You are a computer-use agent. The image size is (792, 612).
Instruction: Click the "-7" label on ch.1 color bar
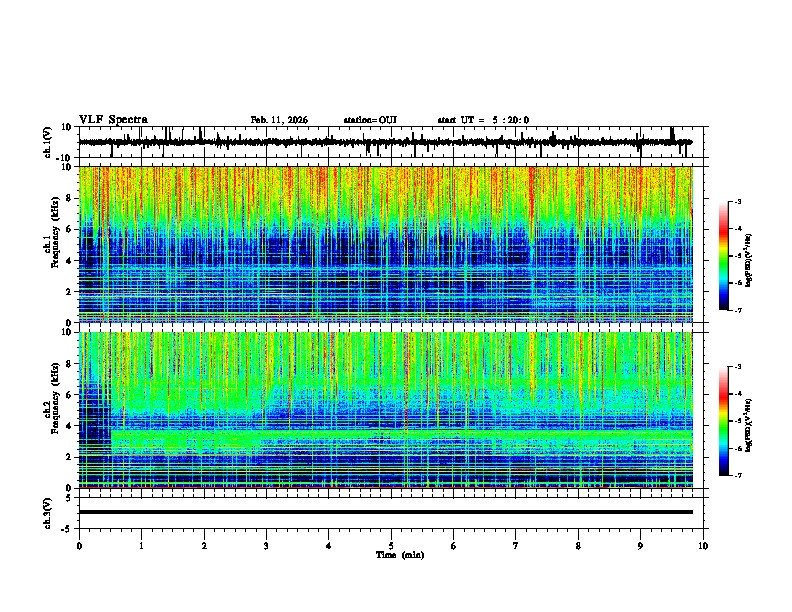[x=737, y=310]
